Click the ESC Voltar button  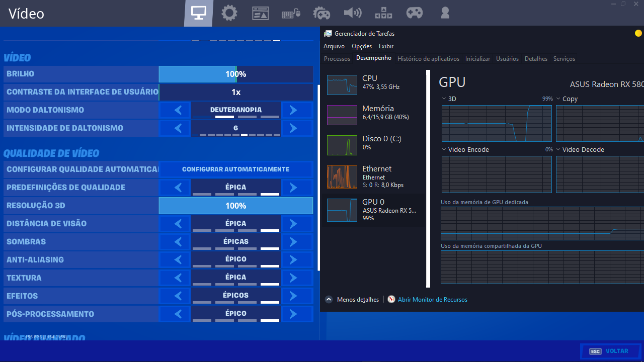610,351
